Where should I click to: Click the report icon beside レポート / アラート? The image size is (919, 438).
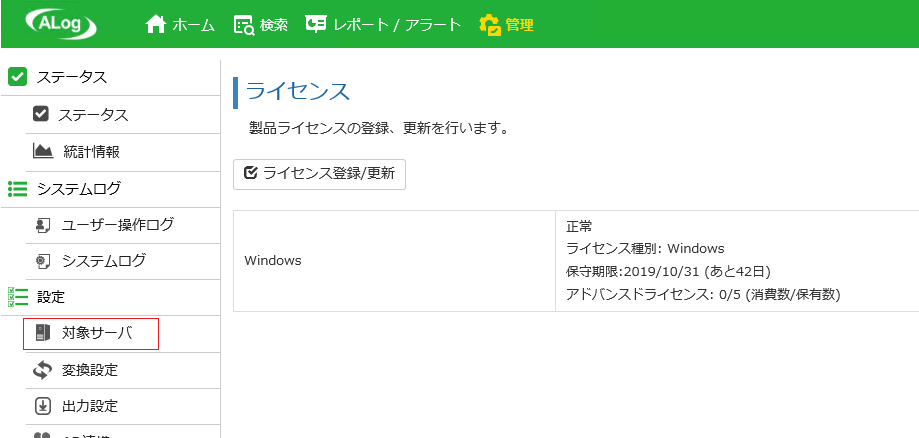click(316, 24)
